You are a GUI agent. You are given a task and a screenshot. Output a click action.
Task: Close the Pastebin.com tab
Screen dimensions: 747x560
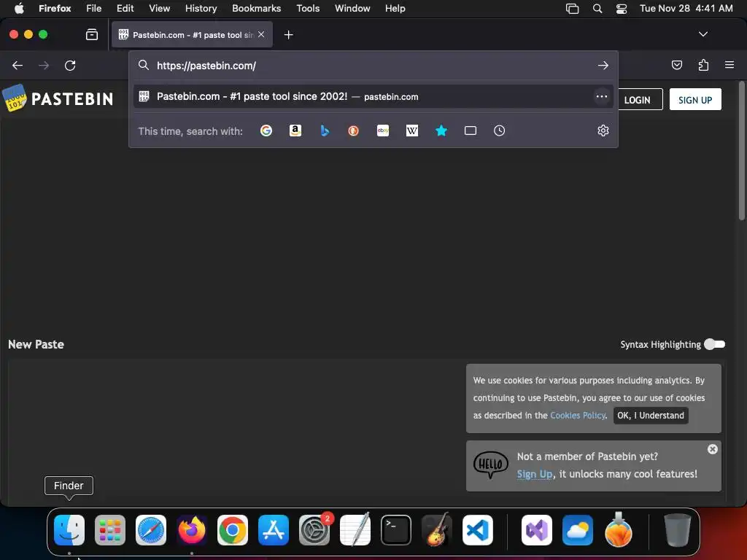pyautogui.click(x=261, y=34)
